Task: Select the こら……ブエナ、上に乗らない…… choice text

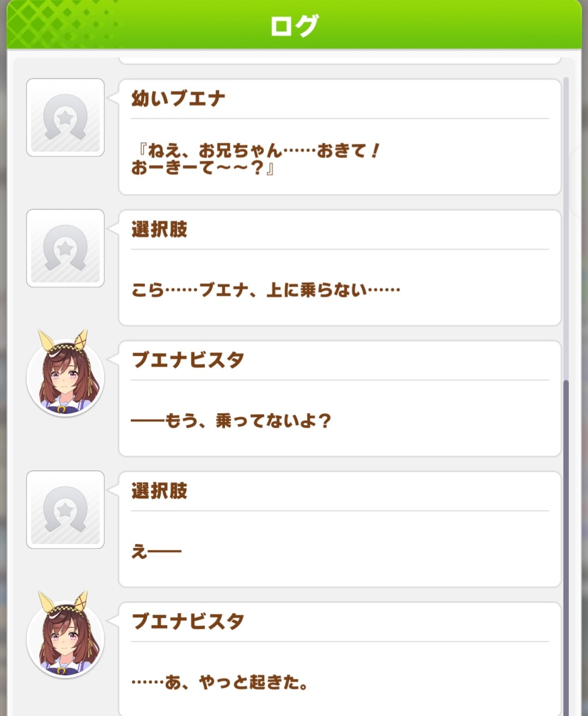Action: 266,290
